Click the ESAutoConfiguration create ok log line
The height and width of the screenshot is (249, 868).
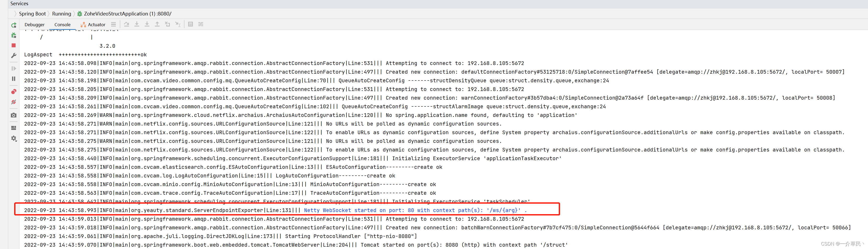233,167
